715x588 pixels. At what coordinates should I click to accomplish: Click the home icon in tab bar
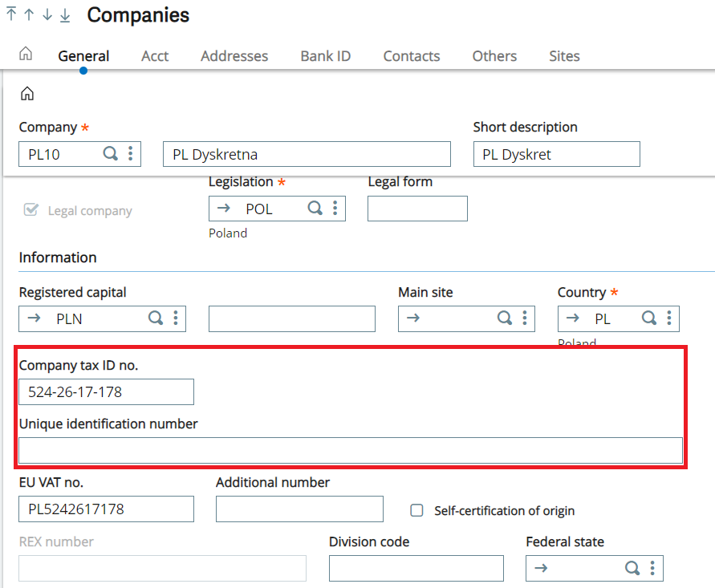26,54
